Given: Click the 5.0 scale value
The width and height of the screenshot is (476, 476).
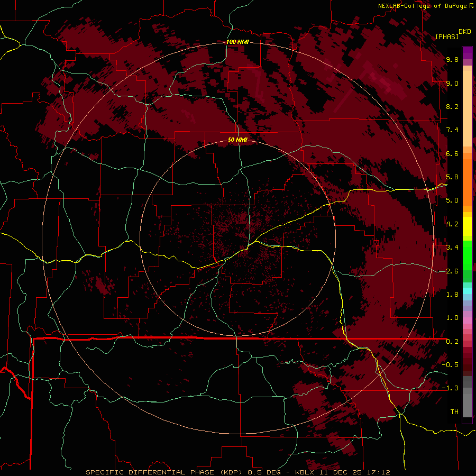Looking at the screenshot, I should pos(452,200).
